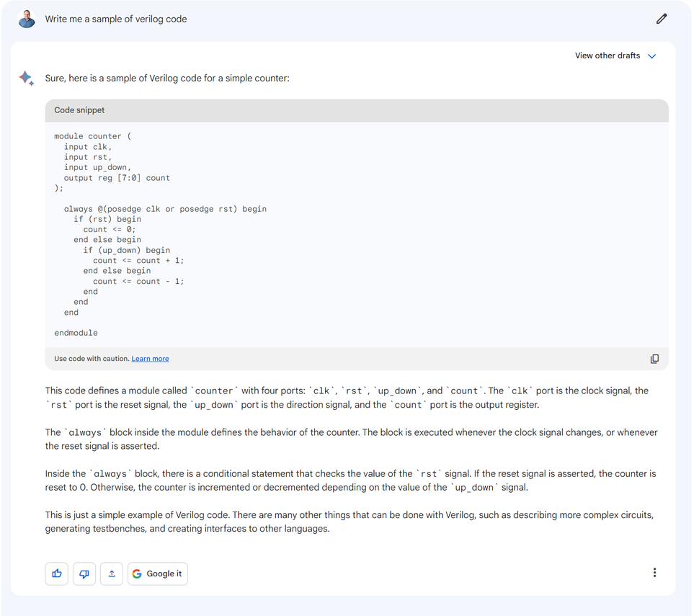Click the "Use code with caution." notice

pos(92,359)
